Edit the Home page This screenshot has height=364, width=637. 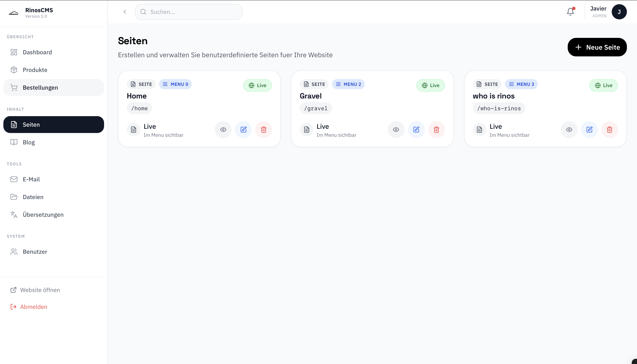coord(243,129)
